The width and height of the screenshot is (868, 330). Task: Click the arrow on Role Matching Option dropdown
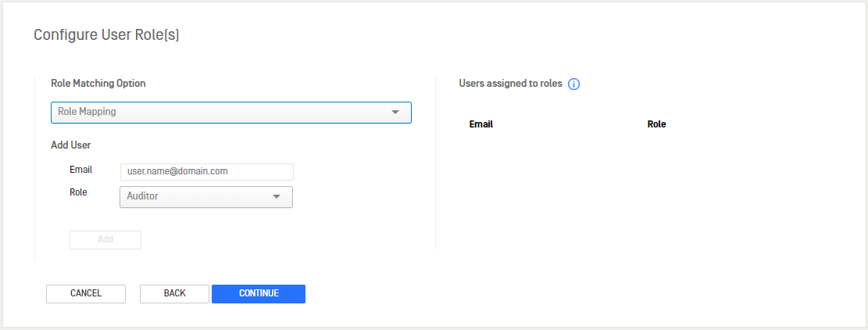tap(395, 113)
